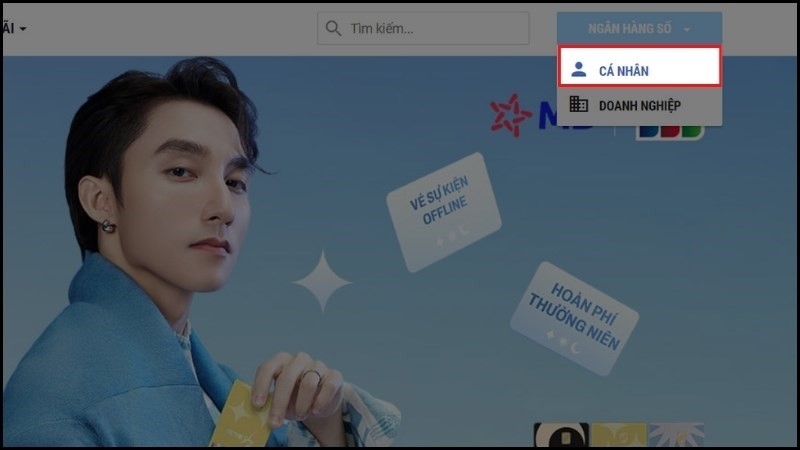Screen dimensions: 800x450
Task: Choose DOANH NGHIỆP in the dropdown menu
Action: 638,104
